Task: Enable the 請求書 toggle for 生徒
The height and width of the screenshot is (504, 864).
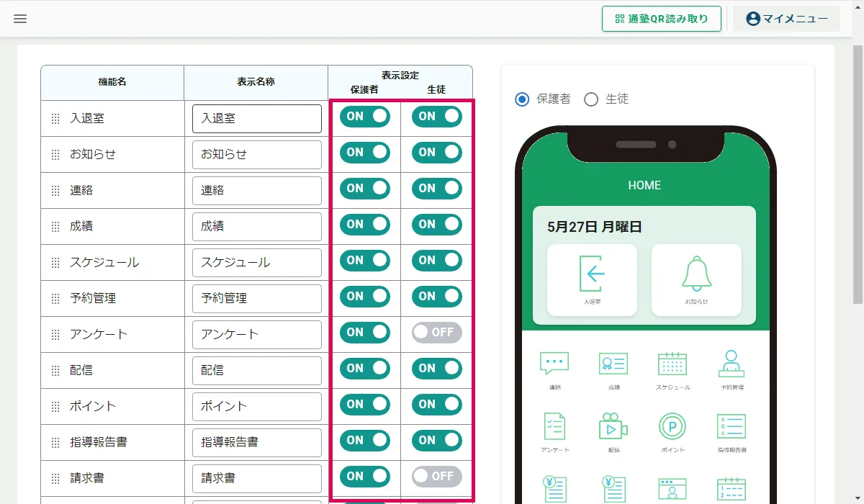Action: [437, 477]
